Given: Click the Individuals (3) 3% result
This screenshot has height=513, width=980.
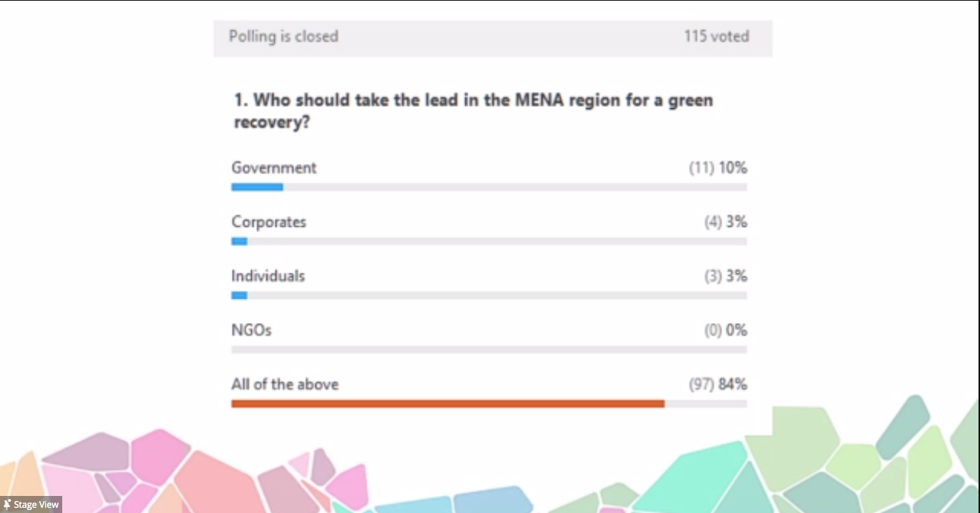Looking at the screenshot, I should point(725,277).
